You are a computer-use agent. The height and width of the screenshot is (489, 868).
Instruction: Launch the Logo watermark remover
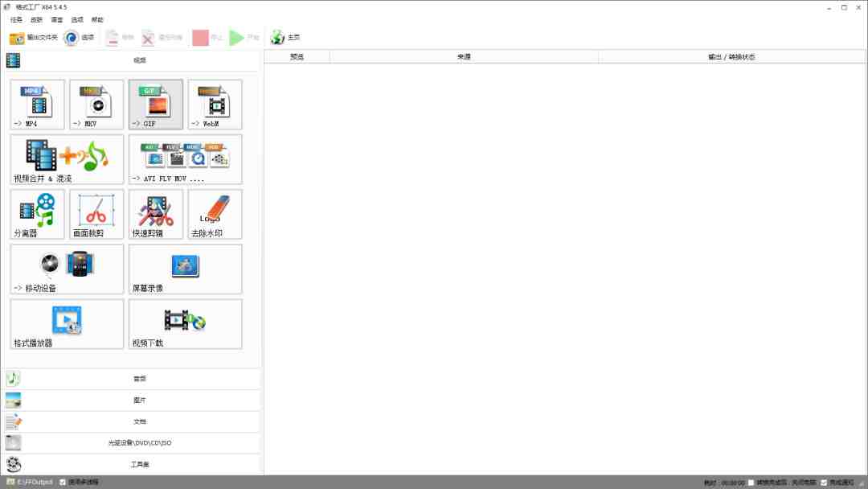tap(215, 214)
